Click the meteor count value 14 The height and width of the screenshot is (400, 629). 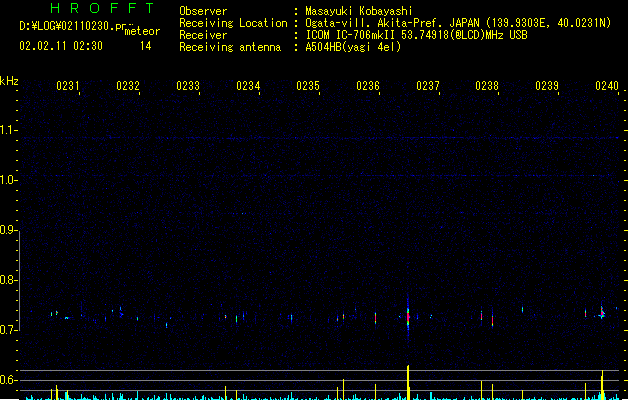[146, 46]
